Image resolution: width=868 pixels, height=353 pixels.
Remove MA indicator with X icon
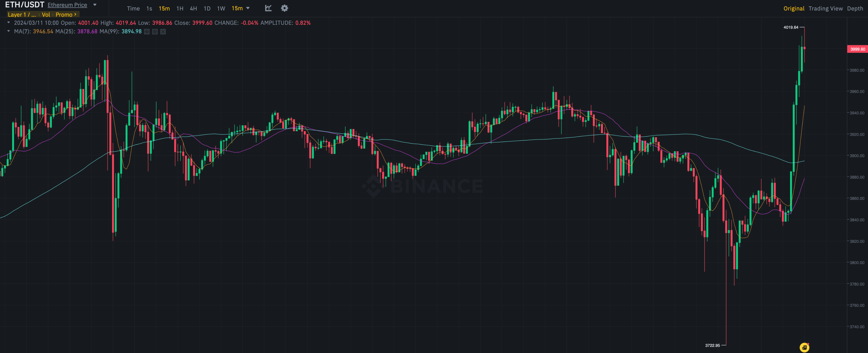tap(163, 32)
